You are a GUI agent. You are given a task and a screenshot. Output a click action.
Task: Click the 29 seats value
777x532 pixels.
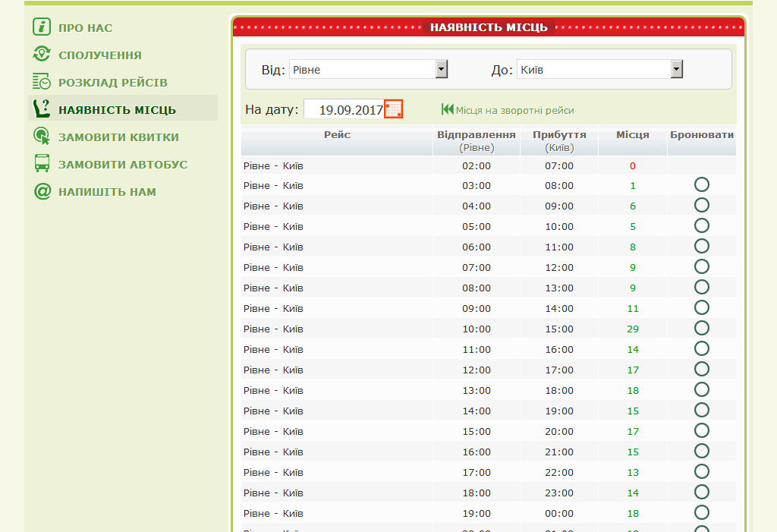pos(633,329)
